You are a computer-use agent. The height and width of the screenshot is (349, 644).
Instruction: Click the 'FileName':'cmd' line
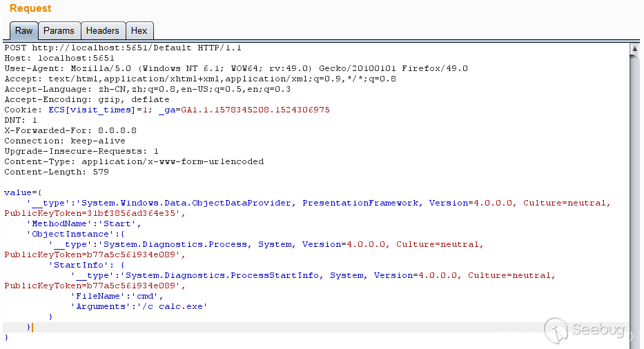(x=117, y=296)
